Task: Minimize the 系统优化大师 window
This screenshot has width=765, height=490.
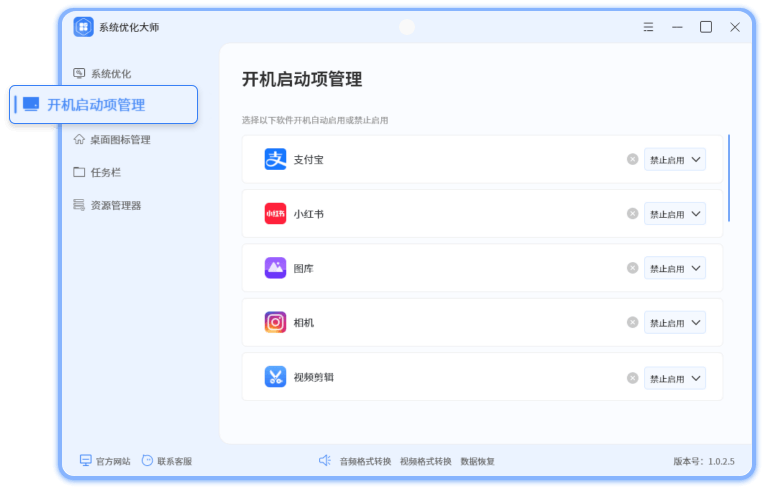Action: tap(677, 27)
